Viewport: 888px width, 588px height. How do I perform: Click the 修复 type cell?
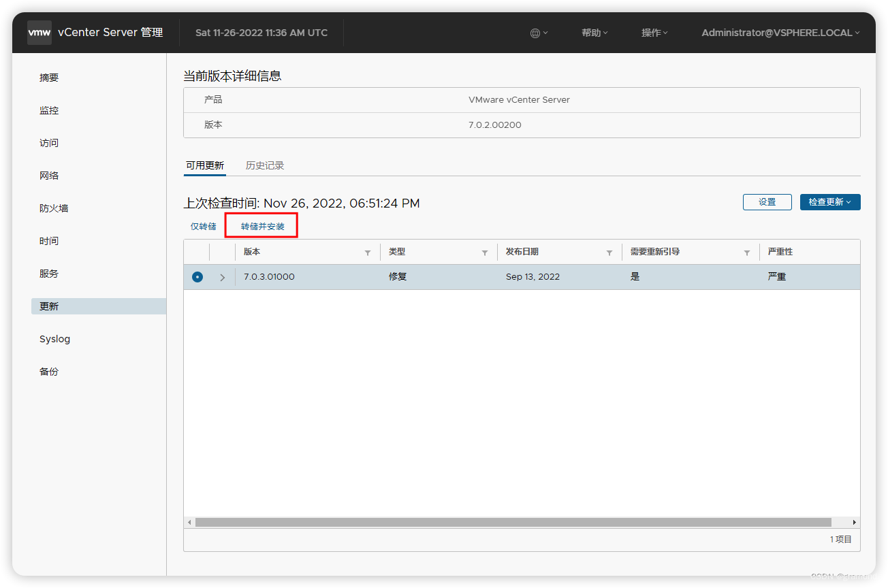398,277
